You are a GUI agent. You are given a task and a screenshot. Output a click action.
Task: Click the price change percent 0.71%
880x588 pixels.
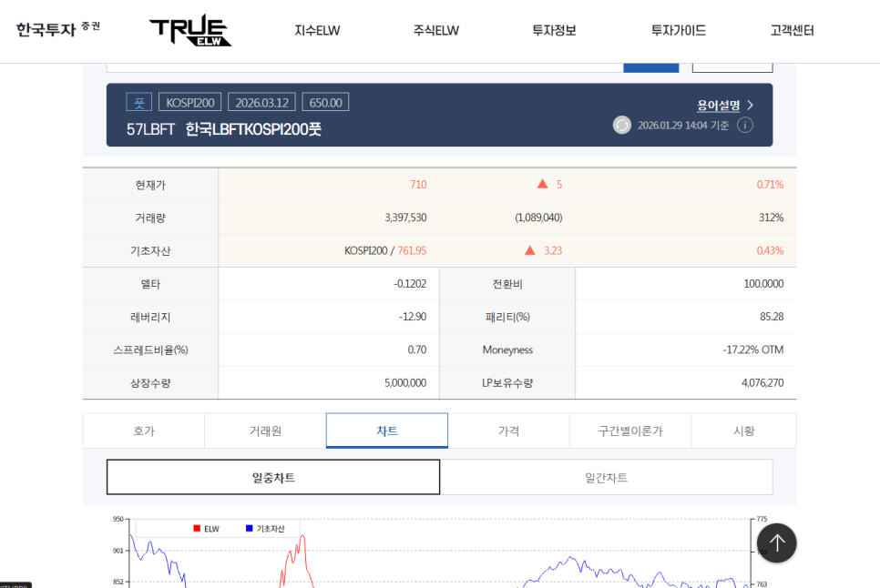[770, 185]
